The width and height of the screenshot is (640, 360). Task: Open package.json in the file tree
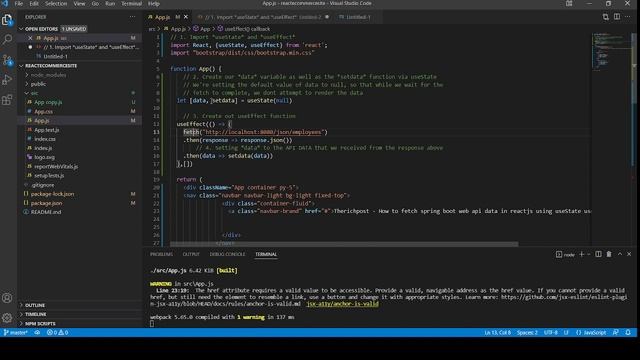[x=47, y=203]
